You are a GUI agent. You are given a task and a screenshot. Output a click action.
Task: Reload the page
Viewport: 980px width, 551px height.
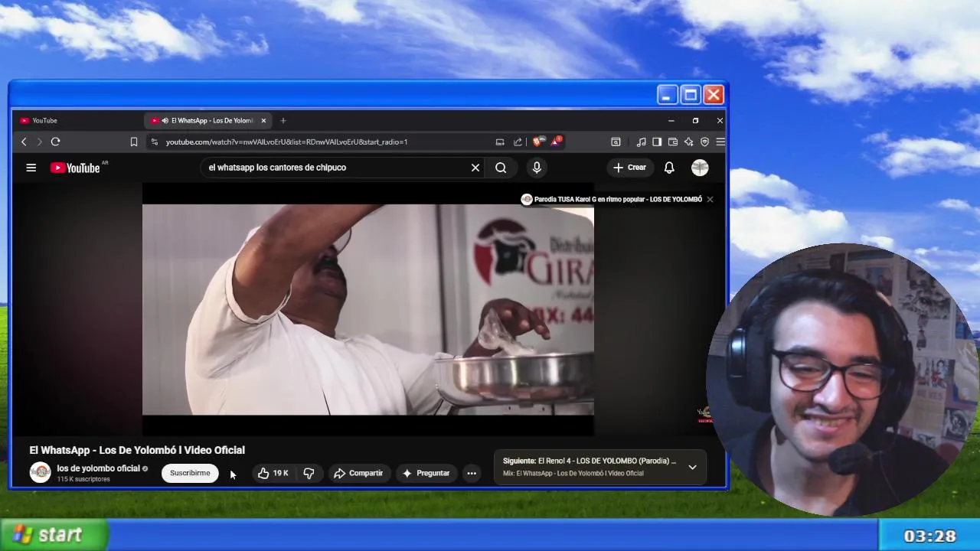coord(55,142)
